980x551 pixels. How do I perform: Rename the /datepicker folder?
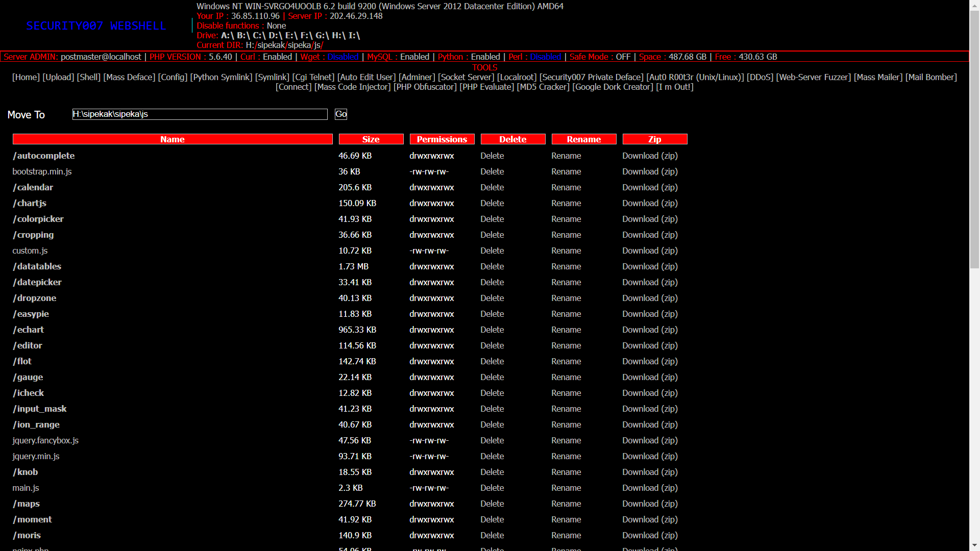566,282
